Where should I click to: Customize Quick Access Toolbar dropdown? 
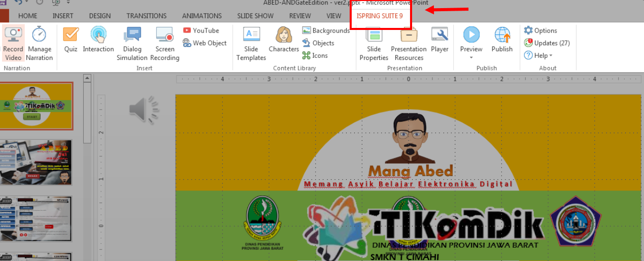69,3
